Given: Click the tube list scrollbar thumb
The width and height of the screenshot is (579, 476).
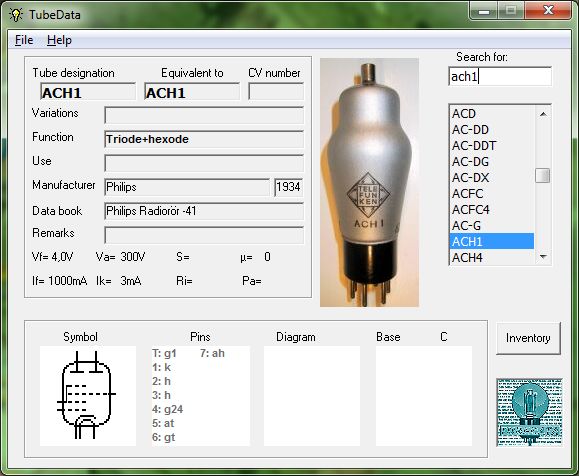Looking at the screenshot, I should 543,175.
